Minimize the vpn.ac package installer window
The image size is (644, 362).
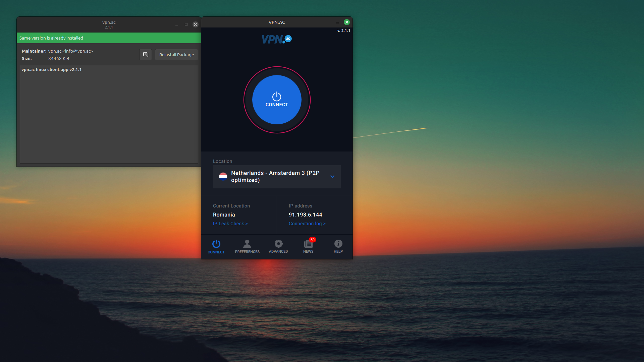(177, 24)
